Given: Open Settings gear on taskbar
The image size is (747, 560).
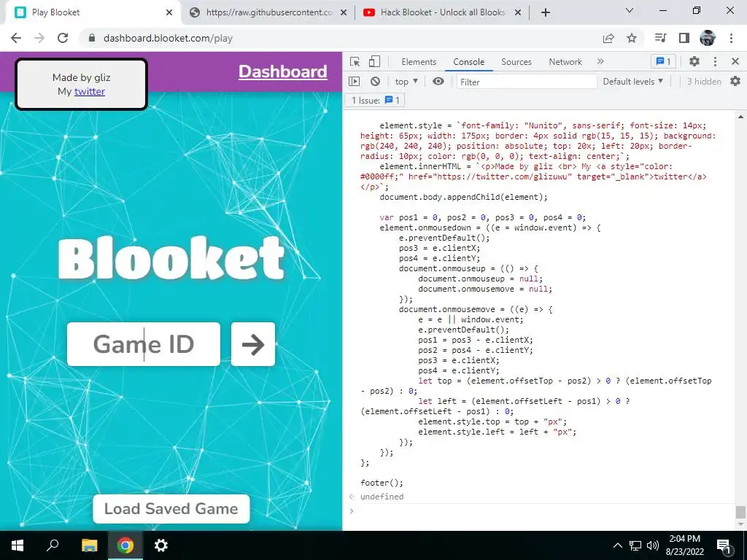Looking at the screenshot, I should coord(161,545).
